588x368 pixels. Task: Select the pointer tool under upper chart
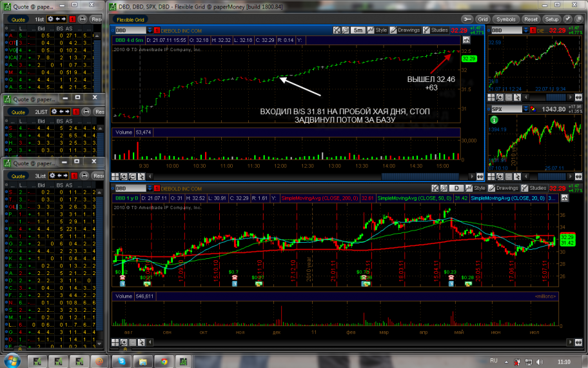click(141, 176)
